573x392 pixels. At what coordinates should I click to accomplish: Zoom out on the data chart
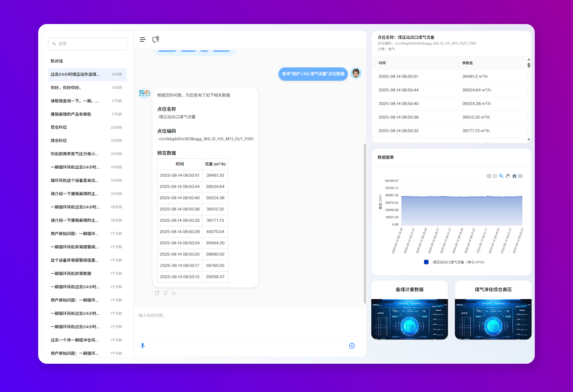[495, 176]
